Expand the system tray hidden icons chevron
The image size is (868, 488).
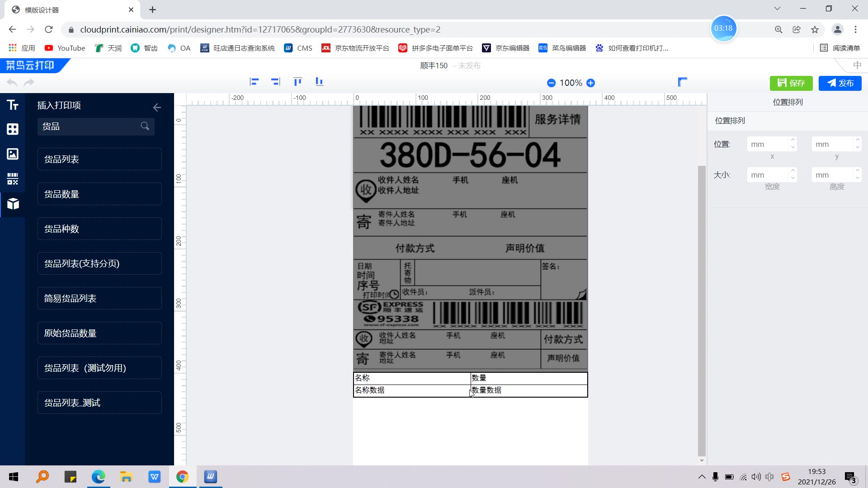[702, 477]
